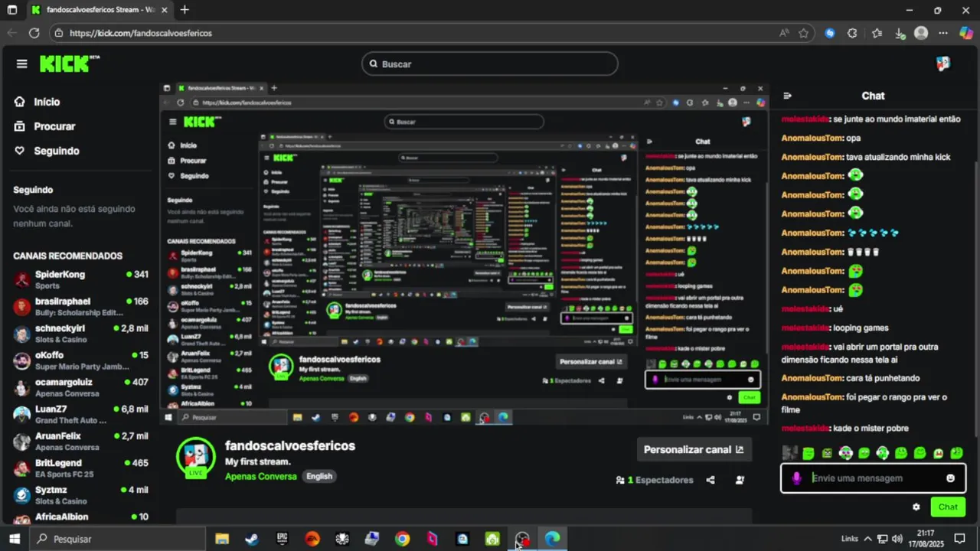Click the taskbar clock showing 21:17

(925, 539)
